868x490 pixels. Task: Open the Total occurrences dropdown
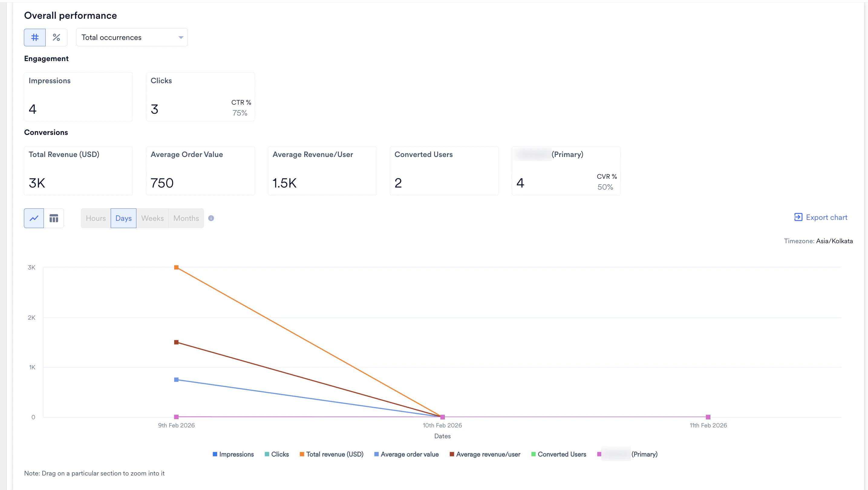pos(132,37)
